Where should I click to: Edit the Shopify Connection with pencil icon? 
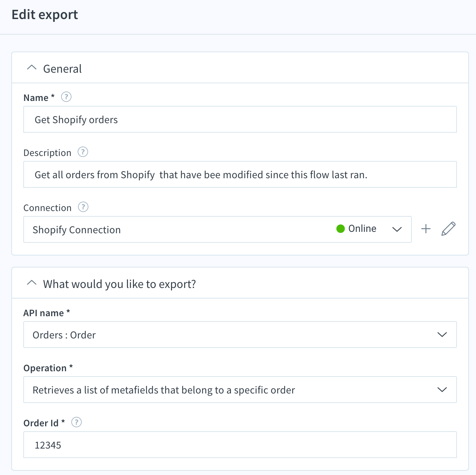(x=448, y=229)
